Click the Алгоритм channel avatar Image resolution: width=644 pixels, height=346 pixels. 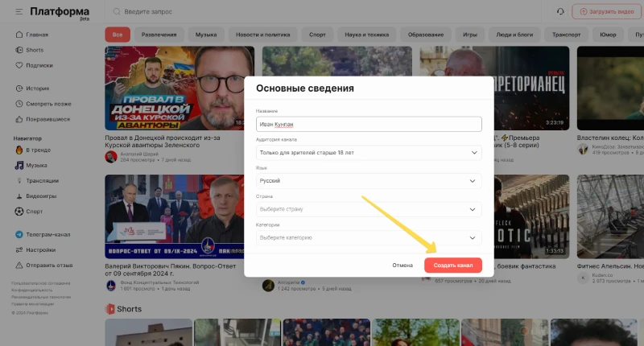(x=268, y=286)
